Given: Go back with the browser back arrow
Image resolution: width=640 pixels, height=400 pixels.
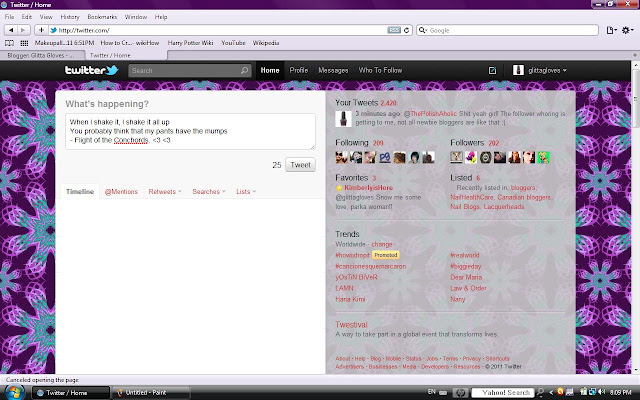Looking at the screenshot, I should pyautogui.click(x=11, y=30).
